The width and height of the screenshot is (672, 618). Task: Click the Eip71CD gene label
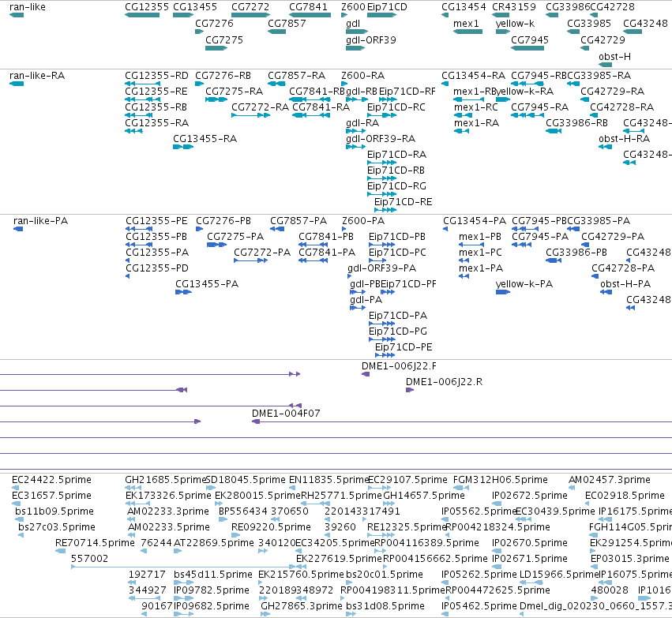pyautogui.click(x=387, y=7)
